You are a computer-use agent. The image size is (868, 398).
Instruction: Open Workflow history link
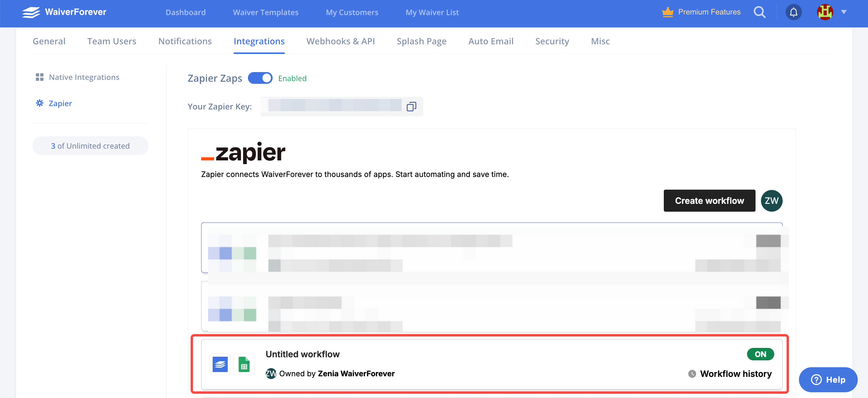click(x=736, y=374)
